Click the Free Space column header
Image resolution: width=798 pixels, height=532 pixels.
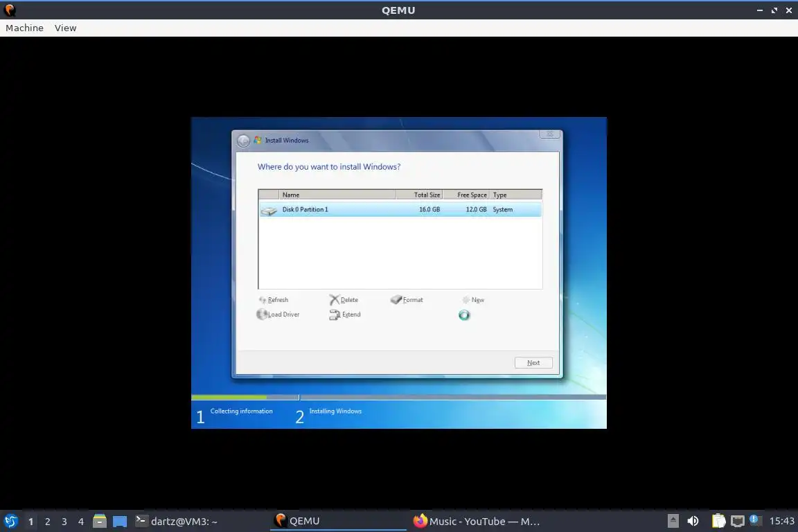pyautogui.click(x=466, y=195)
